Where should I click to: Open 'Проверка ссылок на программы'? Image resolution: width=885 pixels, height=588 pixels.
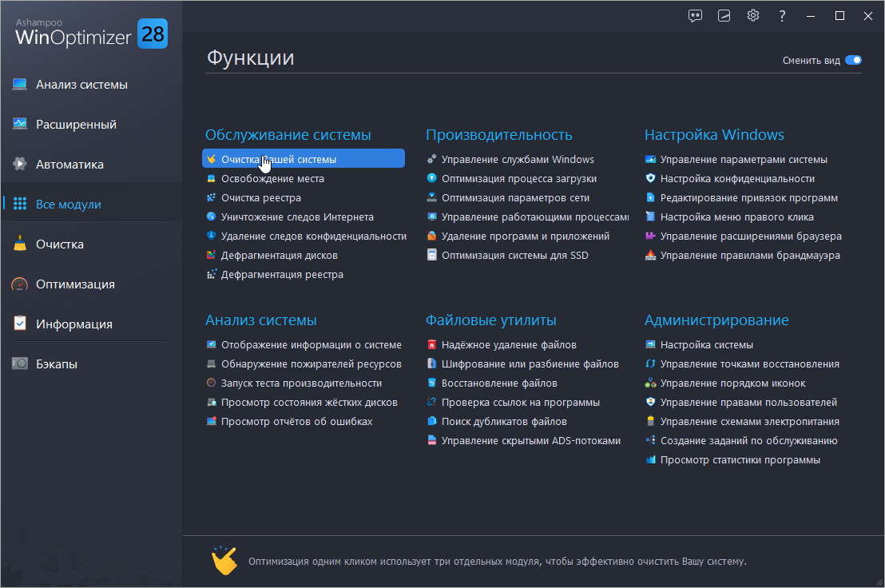click(521, 402)
